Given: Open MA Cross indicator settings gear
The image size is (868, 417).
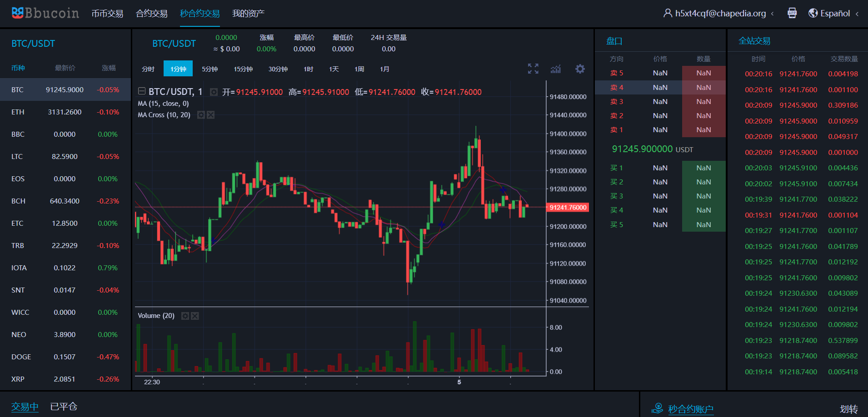Looking at the screenshot, I should tap(201, 115).
